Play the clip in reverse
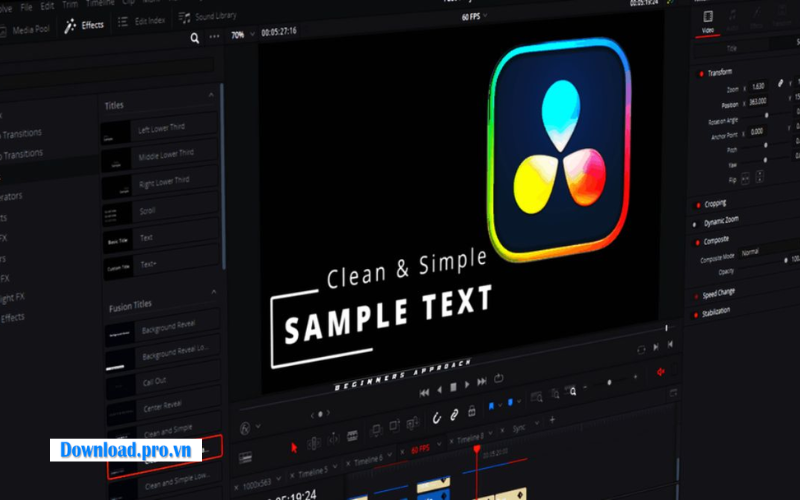This screenshot has width=800, height=500. [x=439, y=390]
